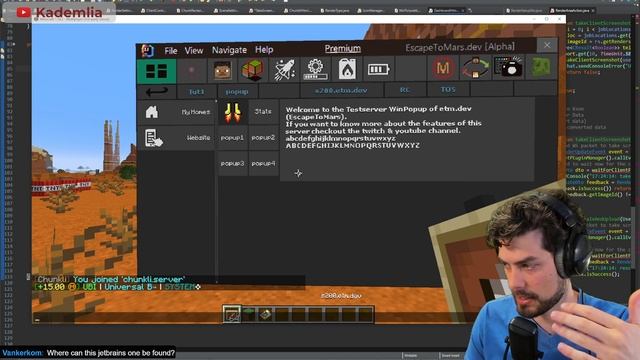Switch to the tut1 tab
640x360 pixels.
pos(197,92)
